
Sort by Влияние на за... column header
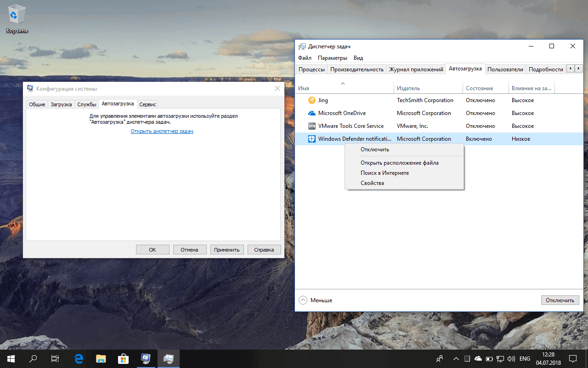point(531,88)
